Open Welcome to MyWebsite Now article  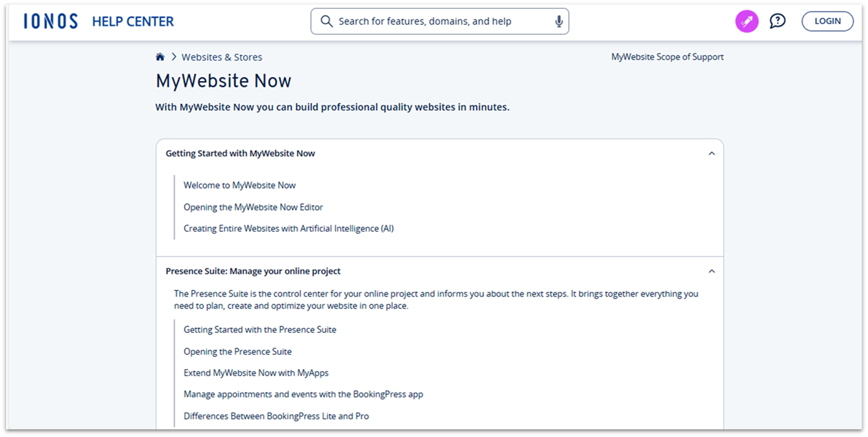click(x=239, y=185)
